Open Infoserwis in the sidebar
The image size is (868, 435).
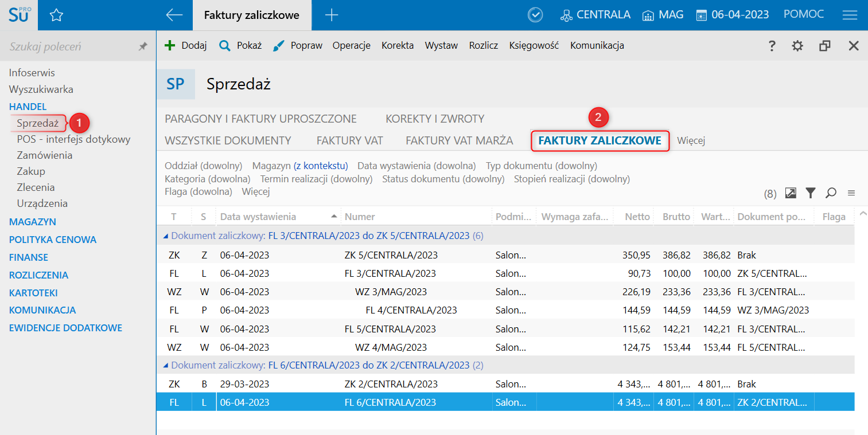[x=32, y=73]
